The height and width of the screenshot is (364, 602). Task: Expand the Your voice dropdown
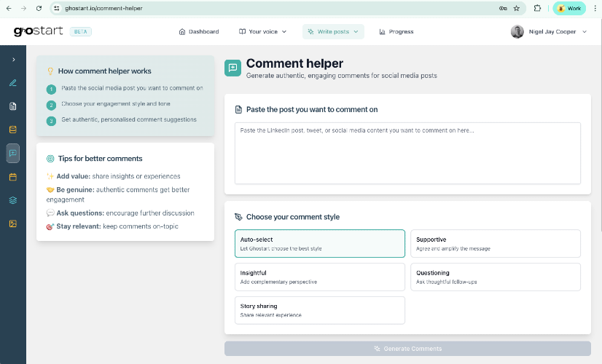(263, 31)
